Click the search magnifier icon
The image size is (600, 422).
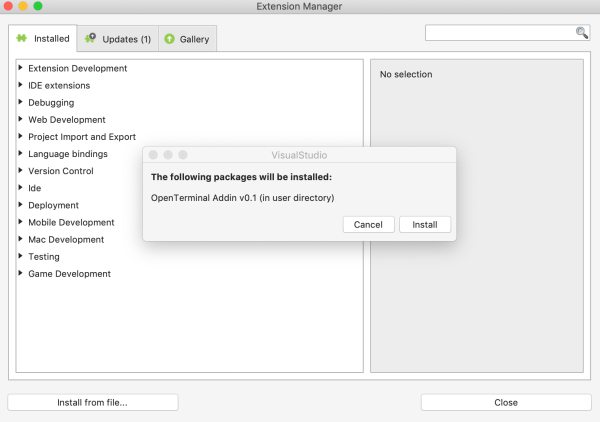coord(581,33)
